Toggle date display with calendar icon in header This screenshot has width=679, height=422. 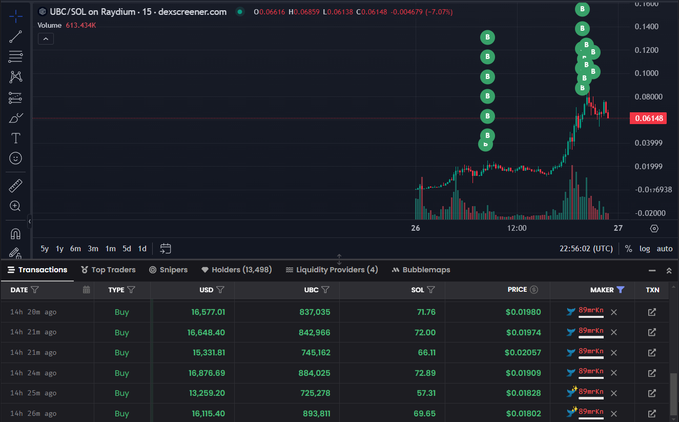tap(86, 290)
